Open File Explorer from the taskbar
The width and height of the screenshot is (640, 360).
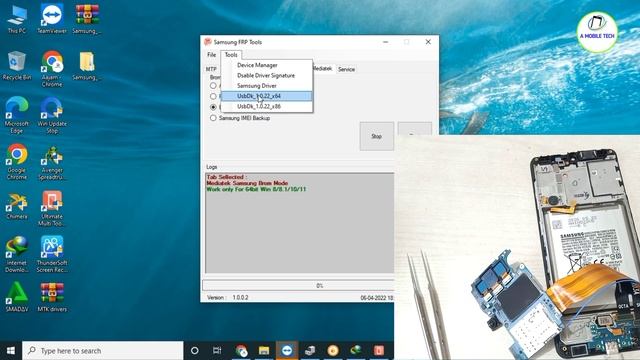264,351
